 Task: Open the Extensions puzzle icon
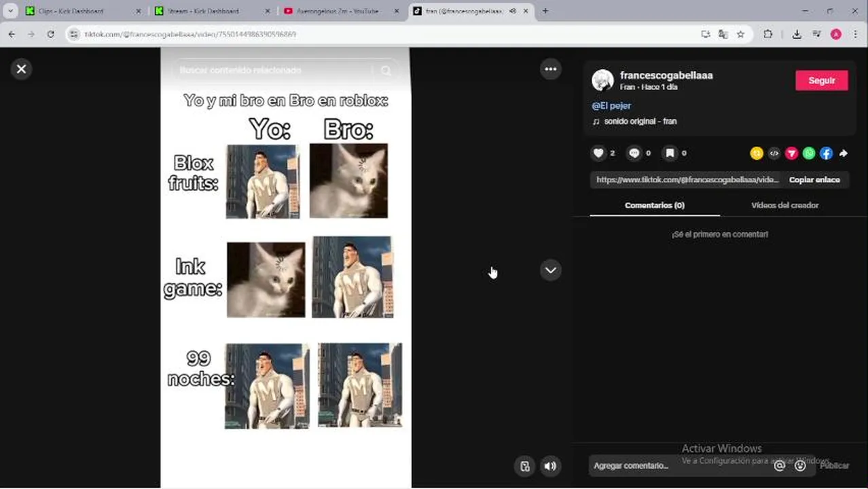(768, 34)
